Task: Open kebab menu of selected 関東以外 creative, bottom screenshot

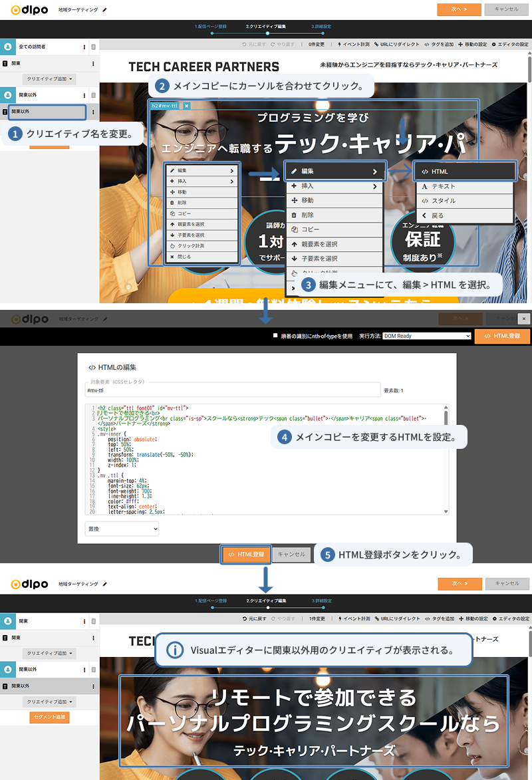Action: click(x=93, y=686)
